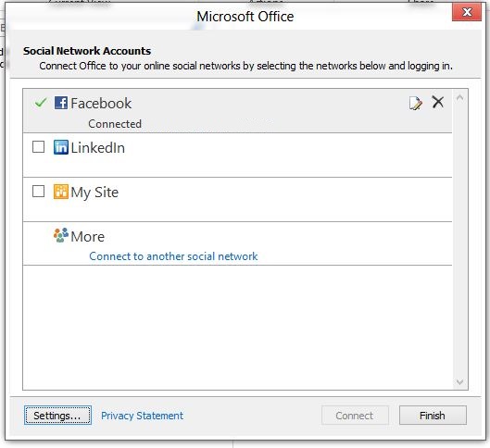The height and width of the screenshot is (448, 490).
Task: Click the More people group icon
Action: pyautogui.click(x=61, y=235)
